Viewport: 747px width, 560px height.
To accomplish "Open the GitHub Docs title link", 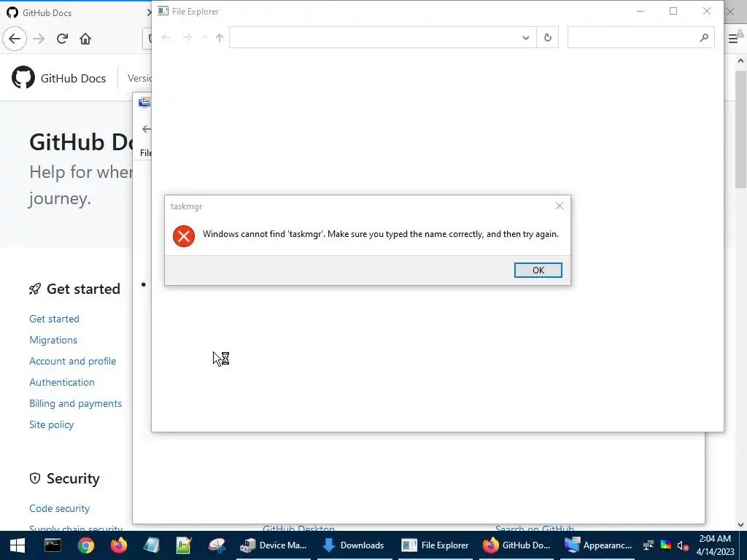I will coord(73,78).
